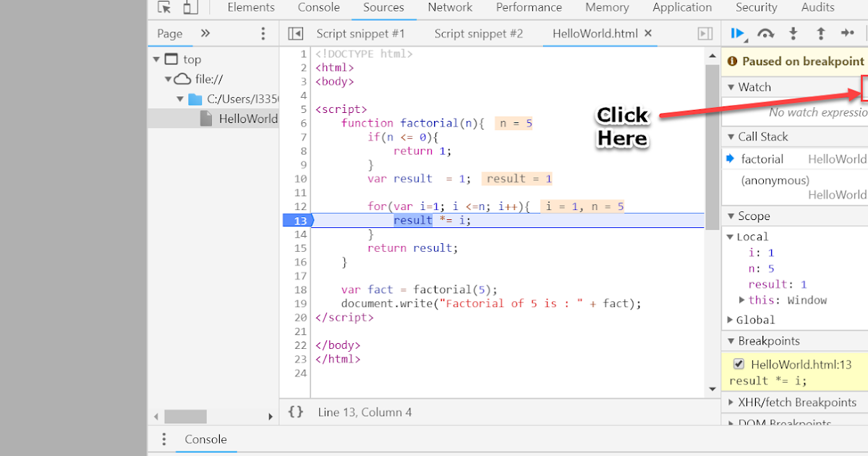
Task: Toggle the device toolbar icon
Action: tap(190, 7)
